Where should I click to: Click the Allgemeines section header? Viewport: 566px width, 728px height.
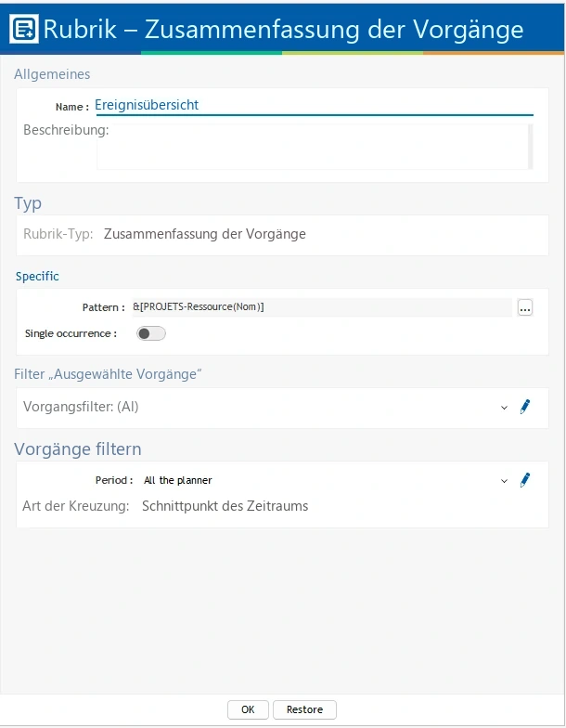point(52,74)
